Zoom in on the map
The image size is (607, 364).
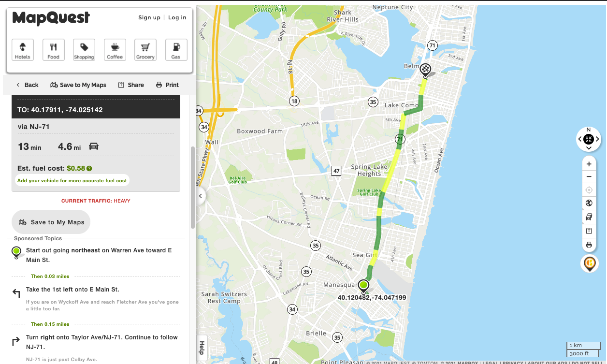(x=589, y=164)
